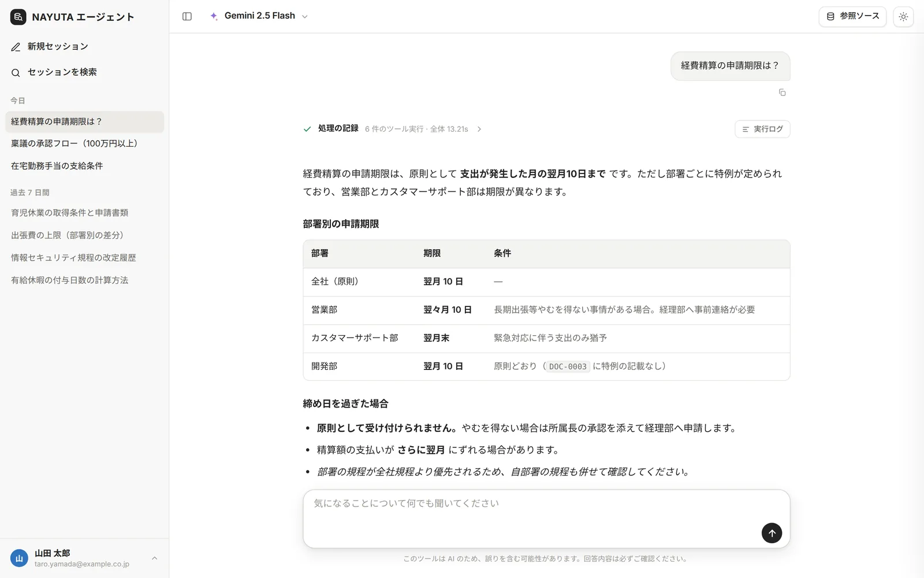Open the session 出張費の上限（部署別の差分）
Viewport: 924px width, 578px height.
[84, 235]
